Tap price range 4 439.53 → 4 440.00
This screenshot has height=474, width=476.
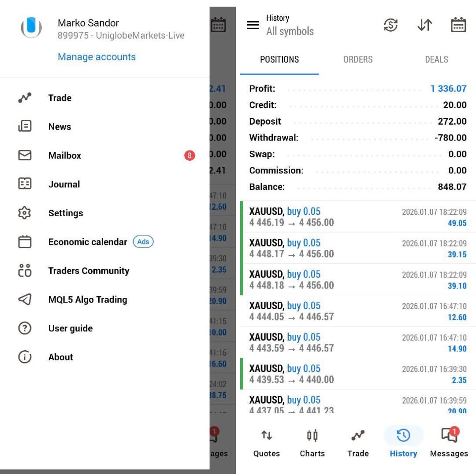(291, 380)
